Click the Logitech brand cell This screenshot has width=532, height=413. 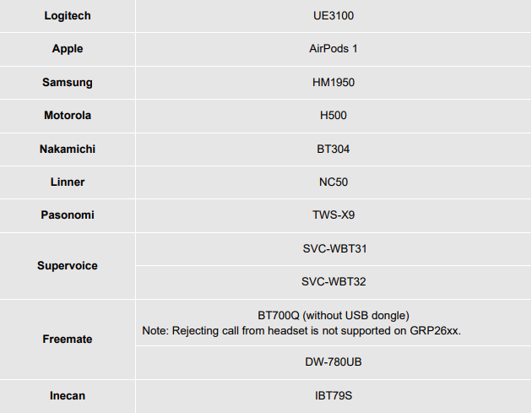[x=68, y=16]
